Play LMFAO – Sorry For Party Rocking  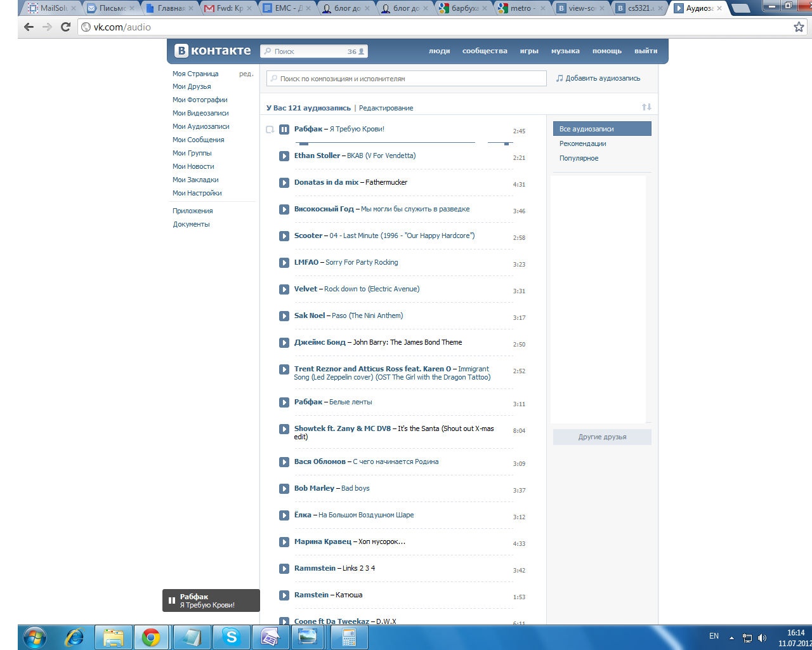pyautogui.click(x=284, y=263)
